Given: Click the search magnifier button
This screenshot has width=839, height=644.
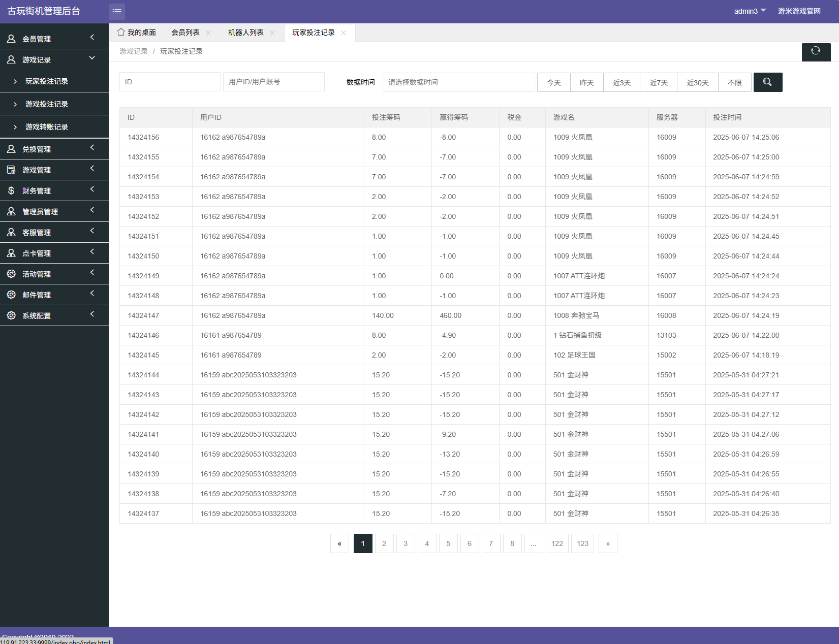Looking at the screenshot, I should click(x=768, y=82).
